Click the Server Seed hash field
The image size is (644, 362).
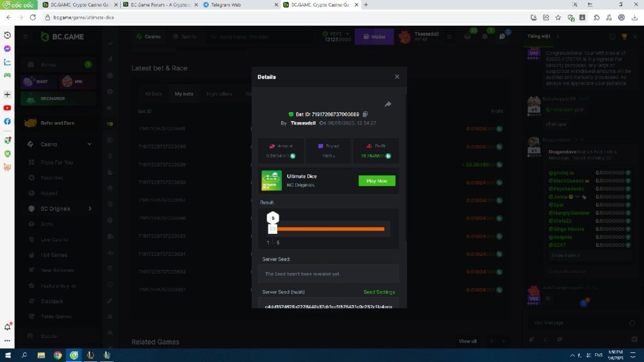328,306
